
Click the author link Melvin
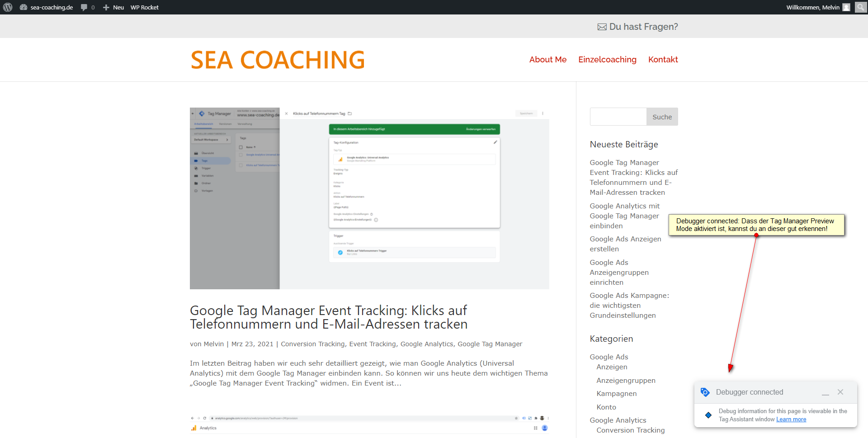point(214,344)
